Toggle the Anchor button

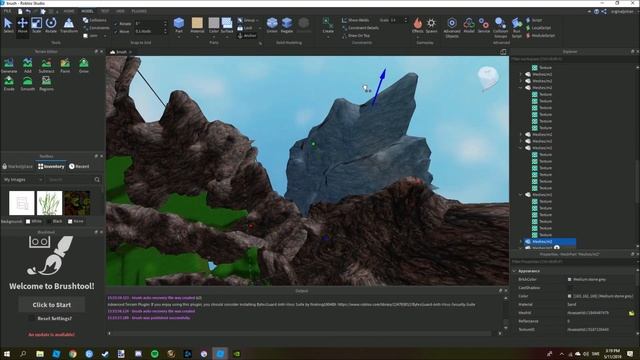click(x=247, y=36)
